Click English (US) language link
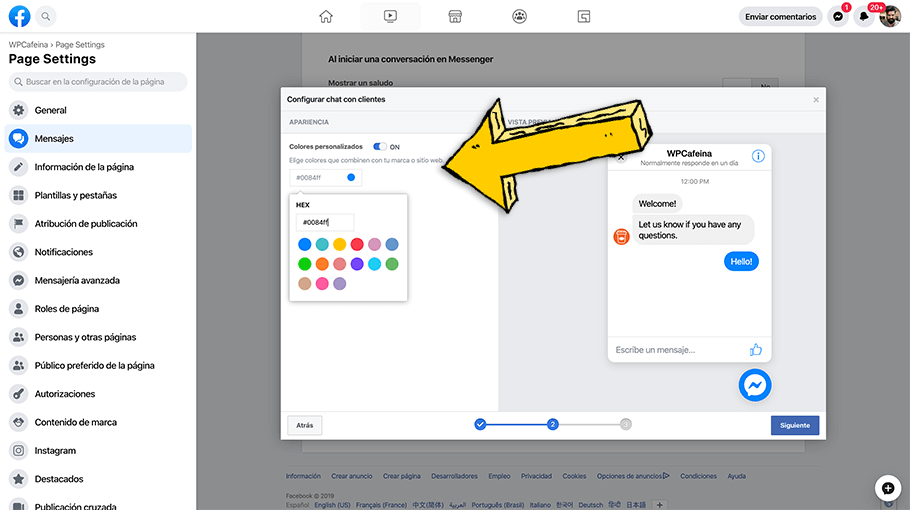This screenshot has width=910, height=510. point(333,505)
